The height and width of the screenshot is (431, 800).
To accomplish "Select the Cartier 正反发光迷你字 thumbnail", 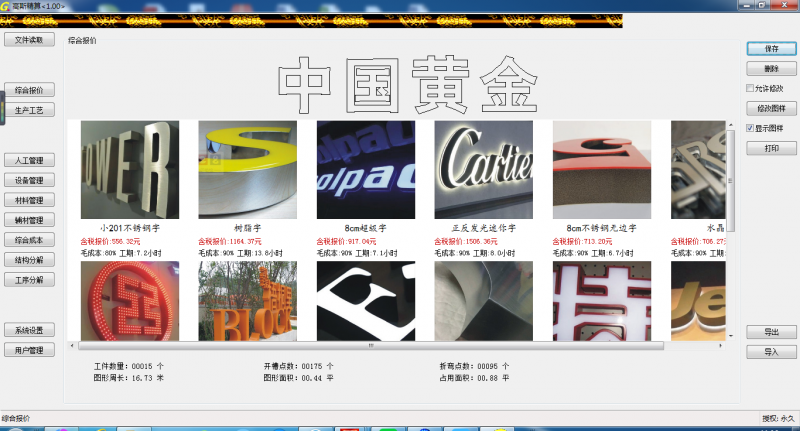I will pyautogui.click(x=484, y=170).
